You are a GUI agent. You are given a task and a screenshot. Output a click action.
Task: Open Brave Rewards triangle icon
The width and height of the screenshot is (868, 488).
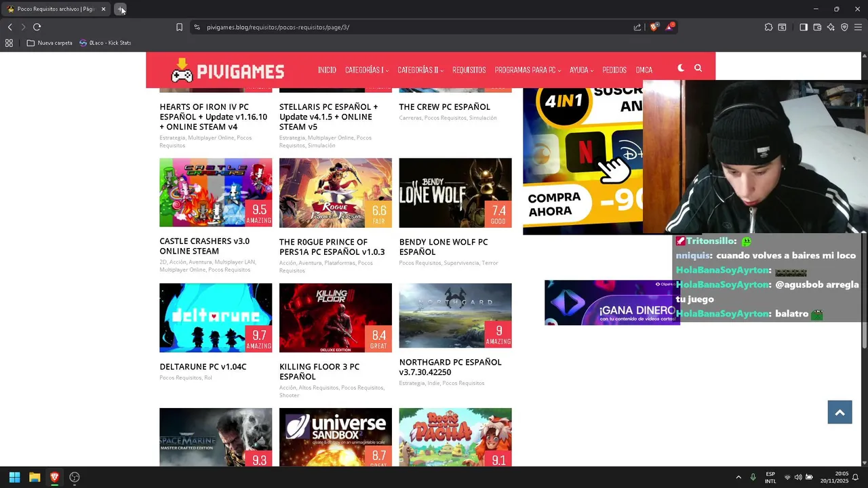coord(670,27)
